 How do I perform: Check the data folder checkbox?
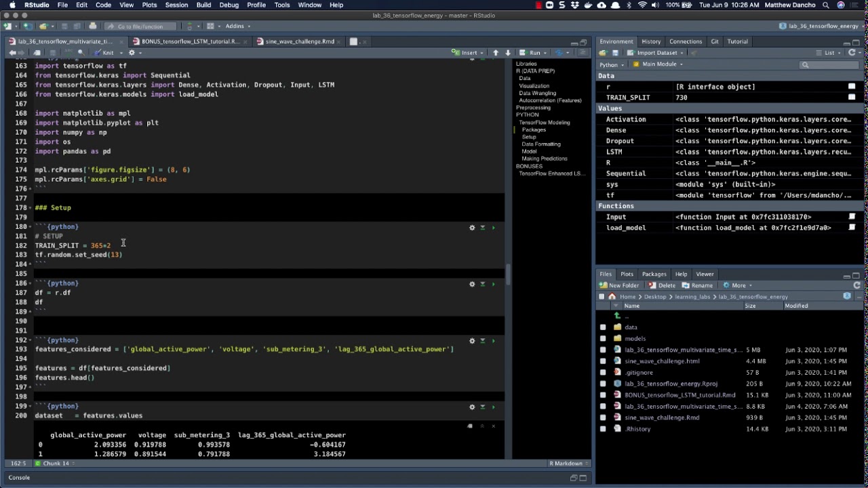[603, 327]
